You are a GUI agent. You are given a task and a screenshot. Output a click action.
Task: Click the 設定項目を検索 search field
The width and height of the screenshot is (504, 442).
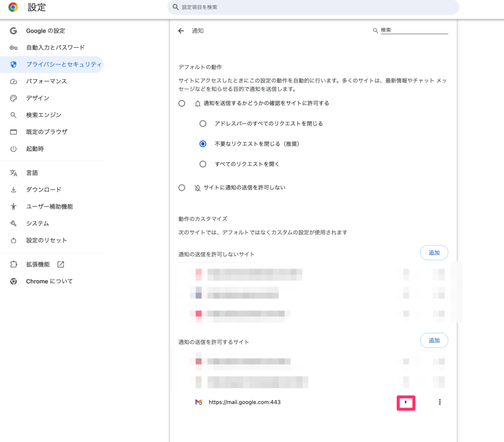[313, 7]
